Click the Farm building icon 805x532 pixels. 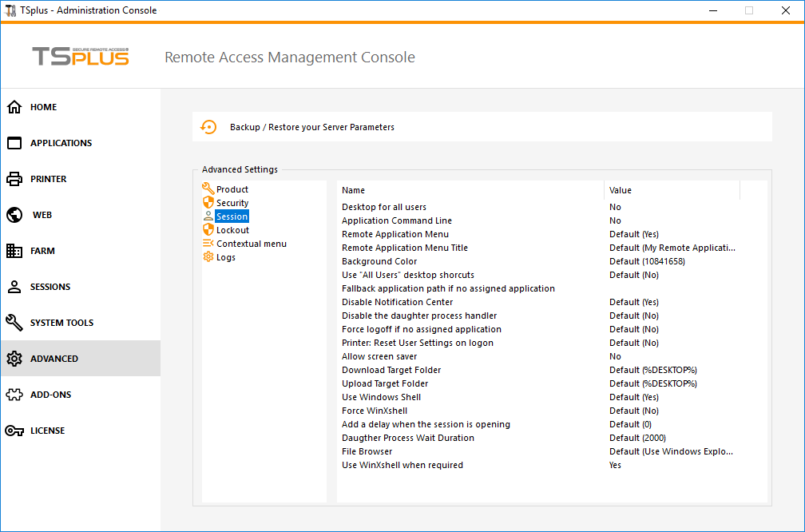(14, 251)
